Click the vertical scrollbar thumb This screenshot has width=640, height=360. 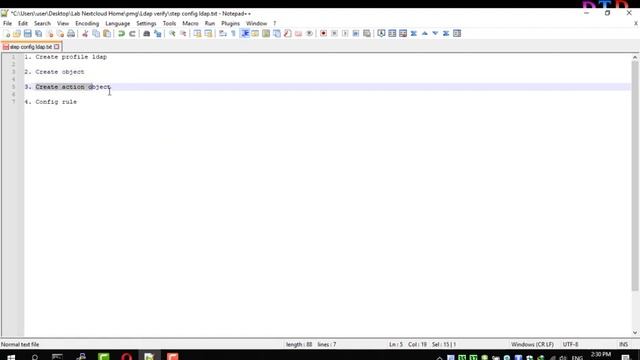pos(635,176)
